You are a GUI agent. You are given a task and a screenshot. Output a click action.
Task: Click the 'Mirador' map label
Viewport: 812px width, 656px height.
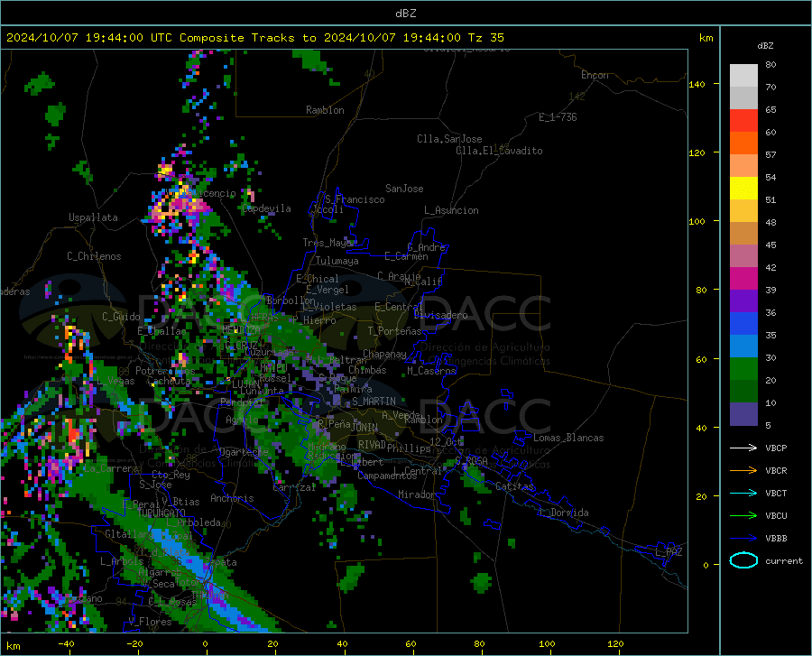pos(417,494)
